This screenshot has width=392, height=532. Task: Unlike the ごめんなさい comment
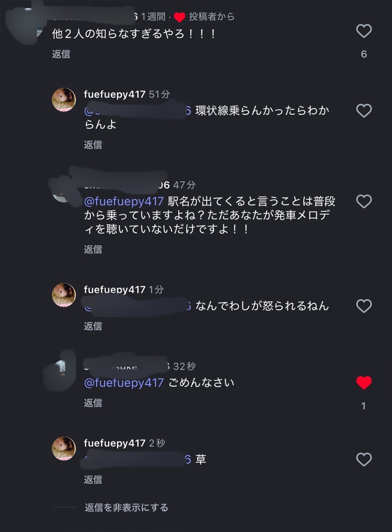click(364, 383)
